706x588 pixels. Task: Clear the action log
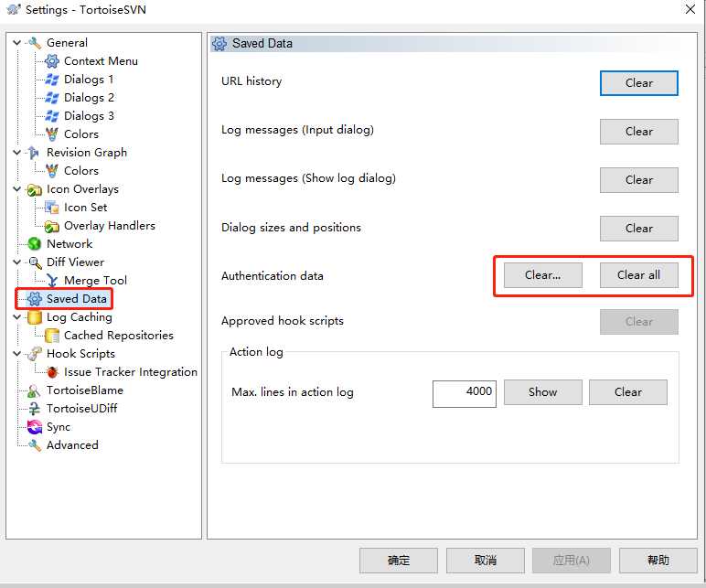pyautogui.click(x=628, y=392)
